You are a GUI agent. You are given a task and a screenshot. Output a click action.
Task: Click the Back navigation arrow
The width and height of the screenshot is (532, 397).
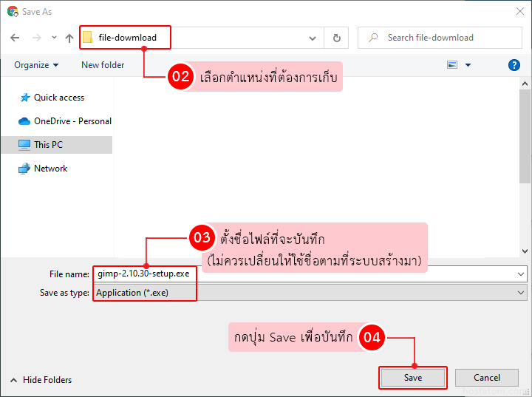[x=15, y=38]
